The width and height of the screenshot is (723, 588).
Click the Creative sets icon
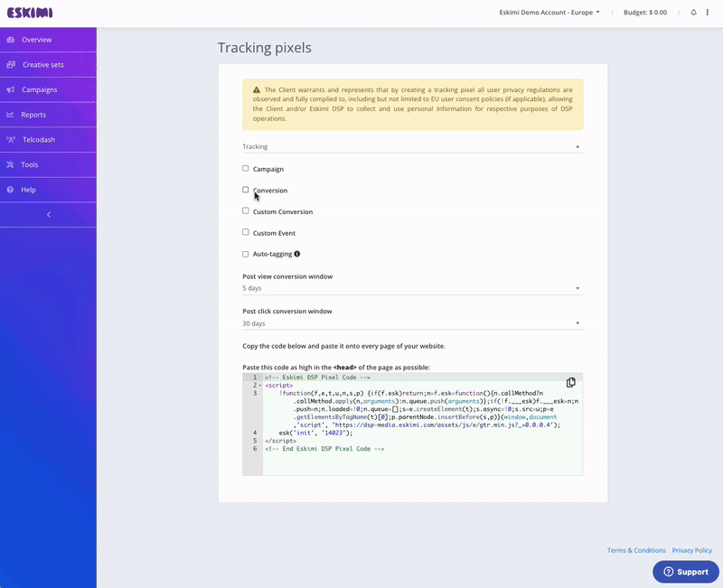[x=11, y=64]
